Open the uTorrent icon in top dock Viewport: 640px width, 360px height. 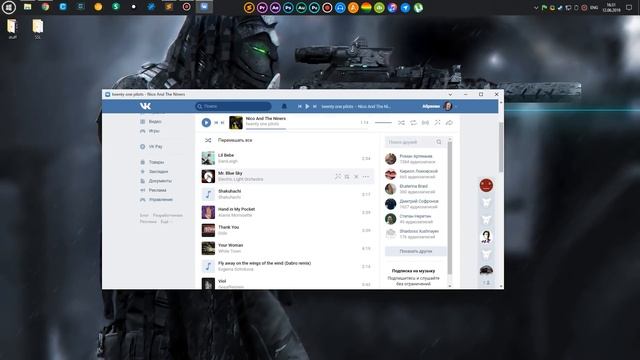coord(418,7)
